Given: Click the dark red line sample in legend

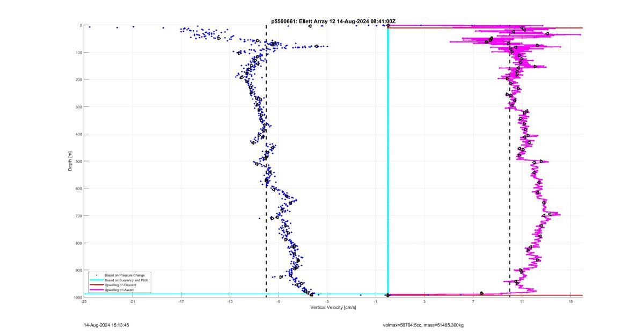Looking at the screenshot, I should 96,285.
